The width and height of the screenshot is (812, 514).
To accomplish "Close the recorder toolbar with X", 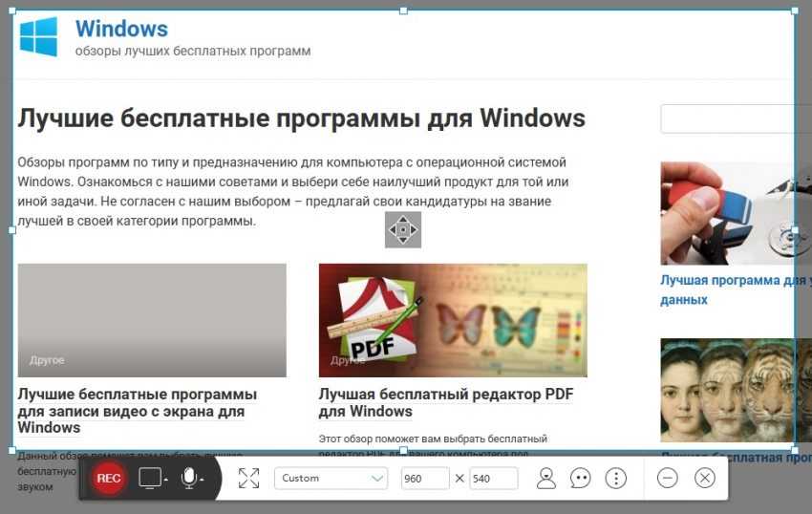I will (705, 479).
